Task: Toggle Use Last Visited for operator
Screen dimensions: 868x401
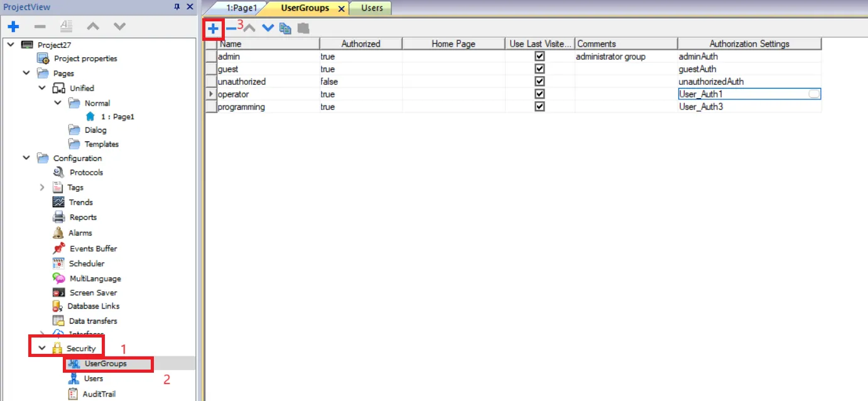Action: [x=540, y=94]
